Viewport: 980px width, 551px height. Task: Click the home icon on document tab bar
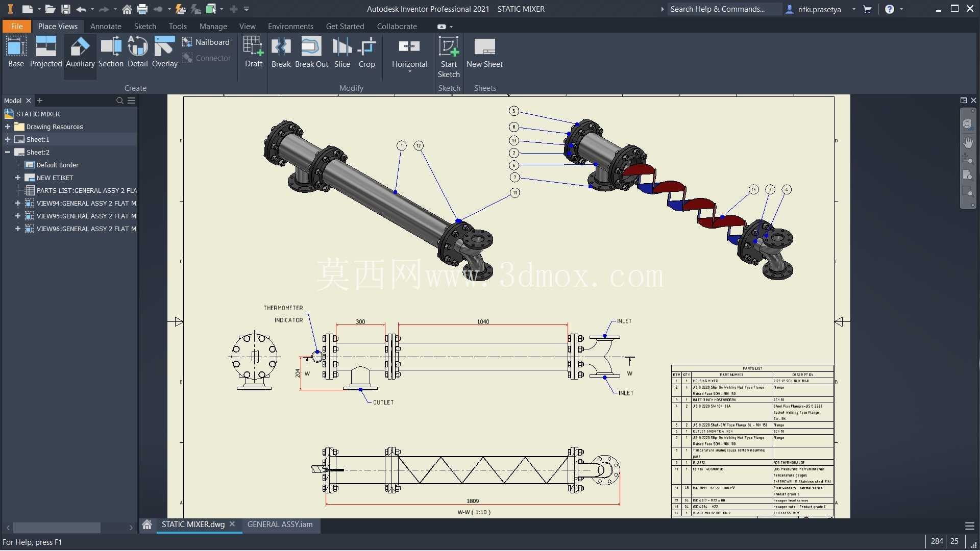click(x=147, y=524)
